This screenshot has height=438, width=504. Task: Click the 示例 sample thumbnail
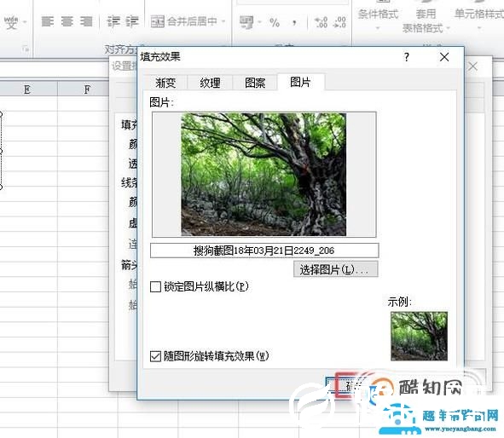pos(419,336)
